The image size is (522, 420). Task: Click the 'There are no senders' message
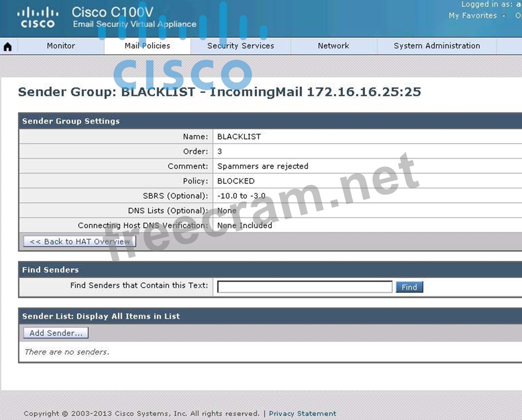click(x=67, y=352)
